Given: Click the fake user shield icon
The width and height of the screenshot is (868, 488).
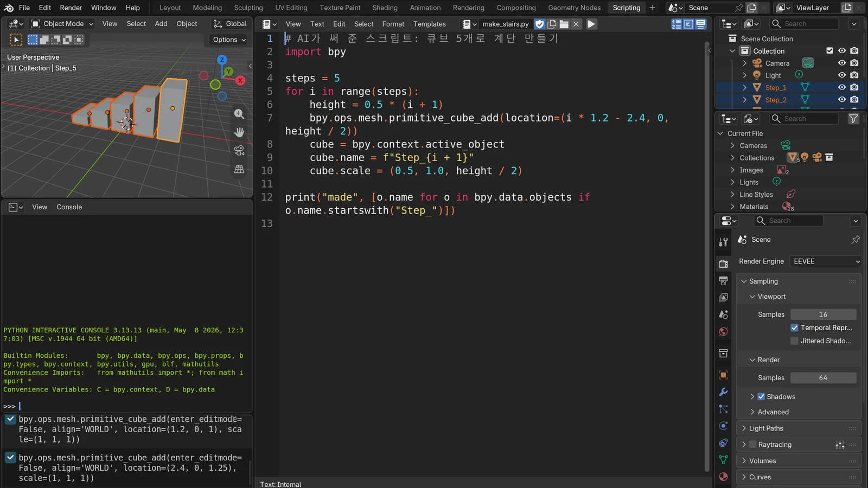Looking at the screenshot, I should pos(539,24).
